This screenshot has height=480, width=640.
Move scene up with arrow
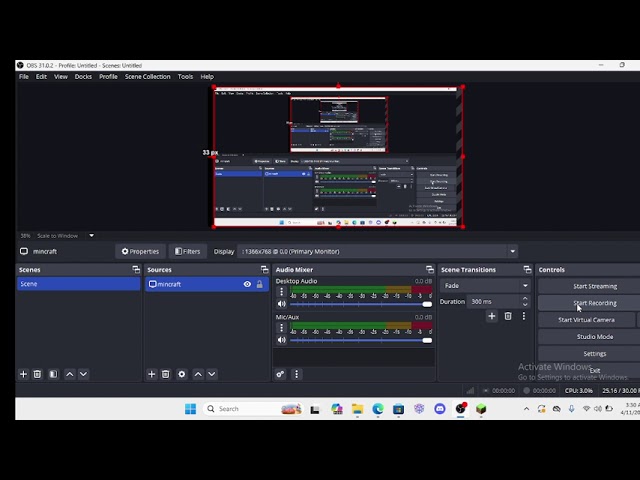pyautogui.click(x=70, y=374)
